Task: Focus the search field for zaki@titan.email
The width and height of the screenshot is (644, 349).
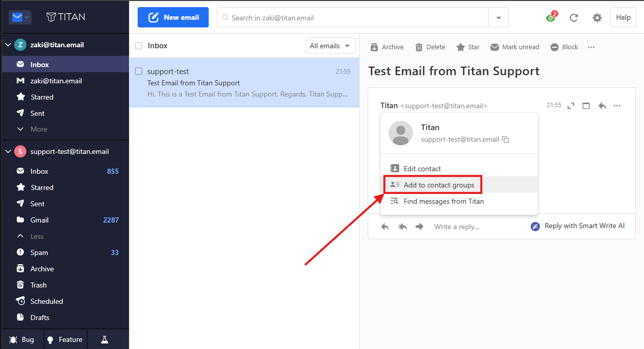Action: [x=352, y=17]
